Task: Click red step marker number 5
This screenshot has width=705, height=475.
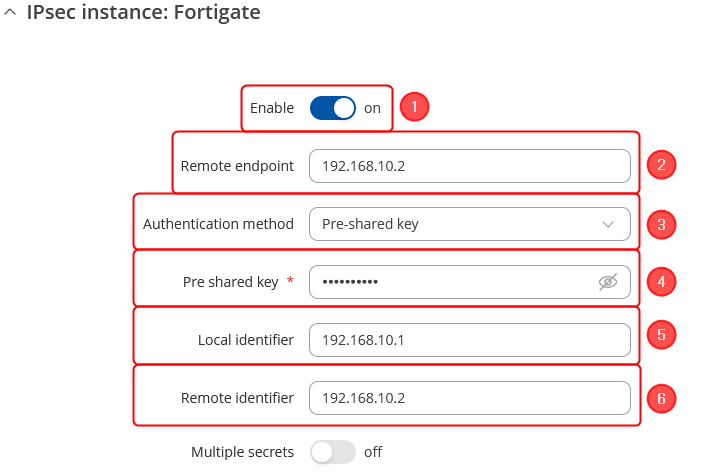Action: (x=661, y=340)
